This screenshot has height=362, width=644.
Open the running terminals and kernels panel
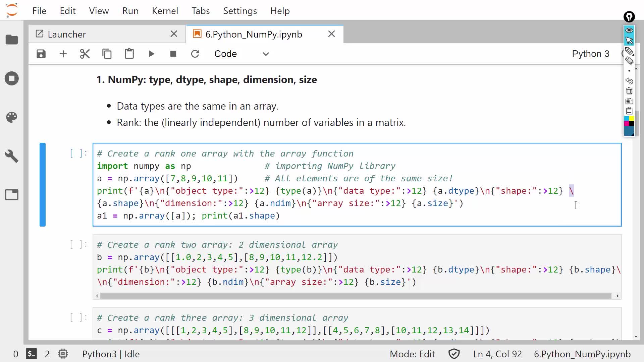pyautogui.click(x=12, y=79)
